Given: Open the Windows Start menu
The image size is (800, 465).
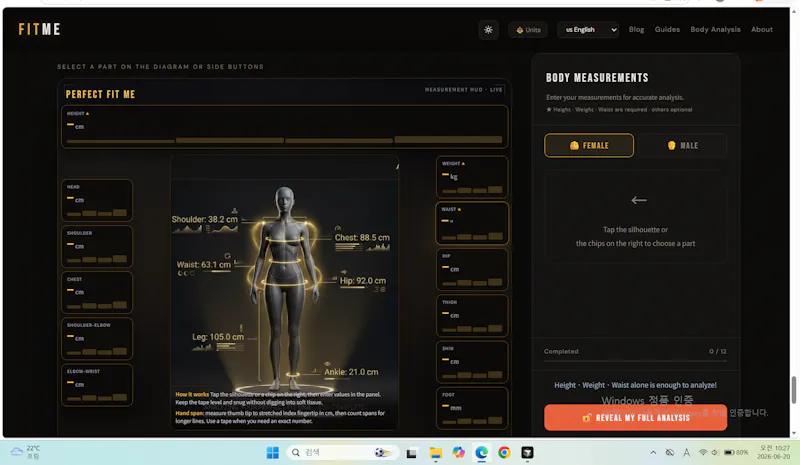Looking at the screenshot, I should pos(272,452).
